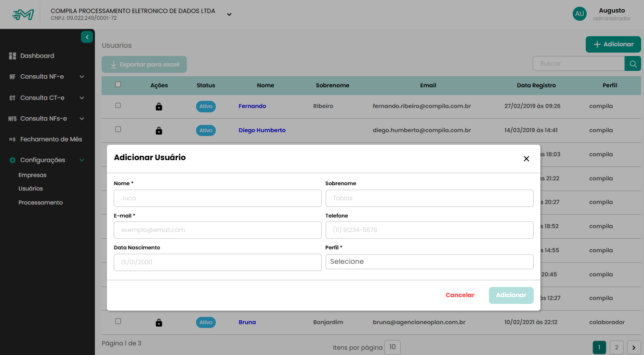Screen dimensions: 644x355
Task: Click Exportar para excel button
Action: point(144,65)
